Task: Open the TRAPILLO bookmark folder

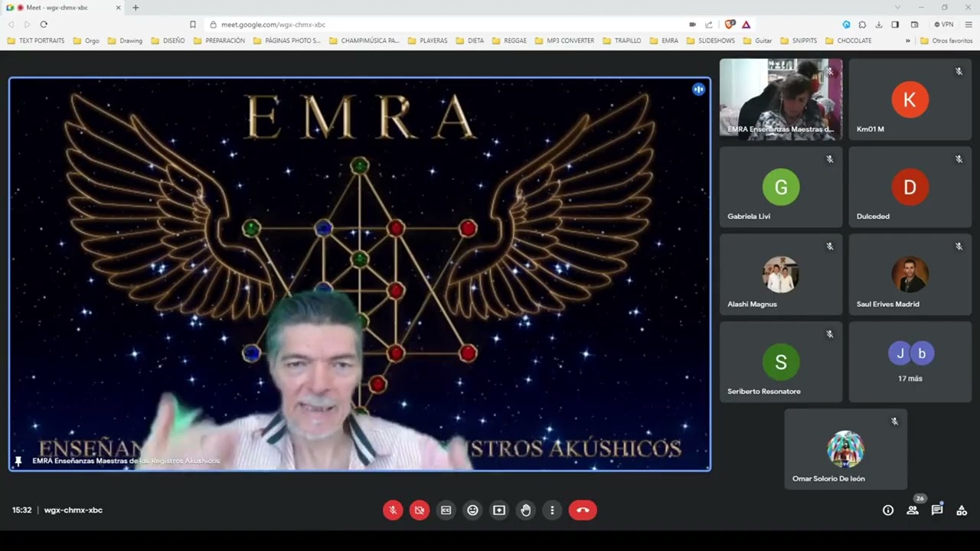Action: [622, 41]
